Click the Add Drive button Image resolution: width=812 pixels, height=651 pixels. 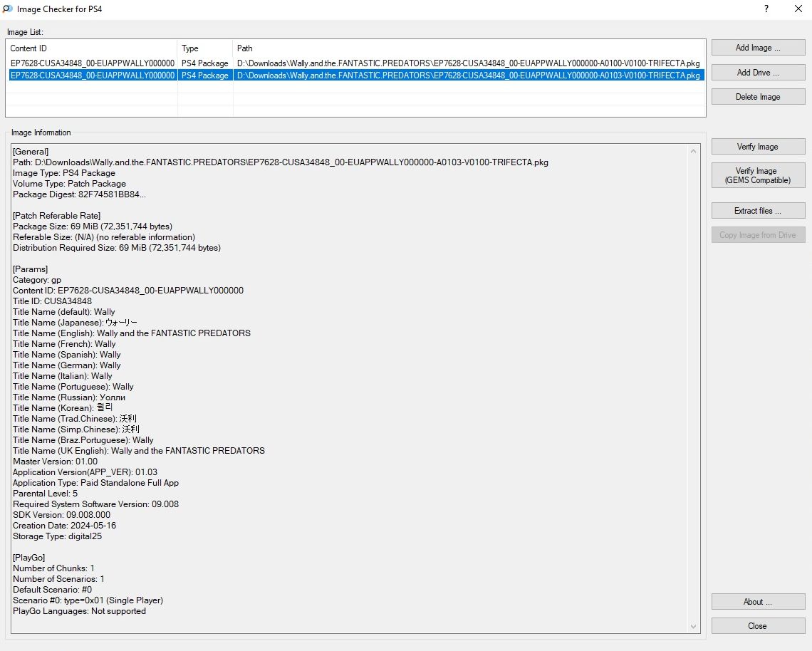[x=758, y=73]
